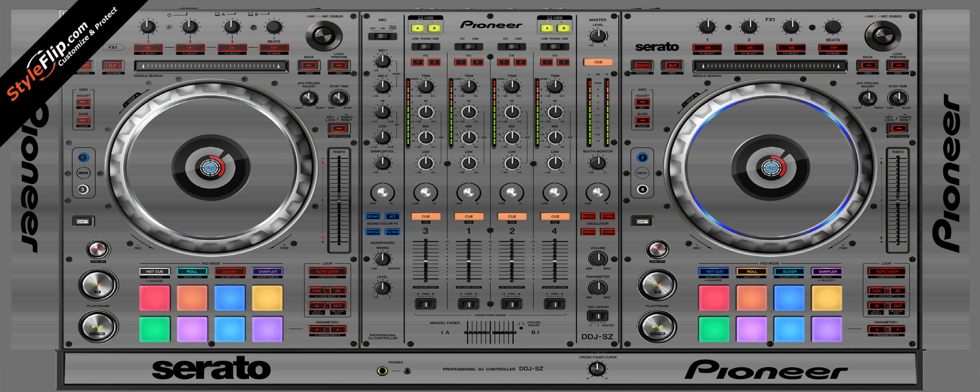Set loop OUT point on right deck
The image size is (980, 392).
[896, 306]
